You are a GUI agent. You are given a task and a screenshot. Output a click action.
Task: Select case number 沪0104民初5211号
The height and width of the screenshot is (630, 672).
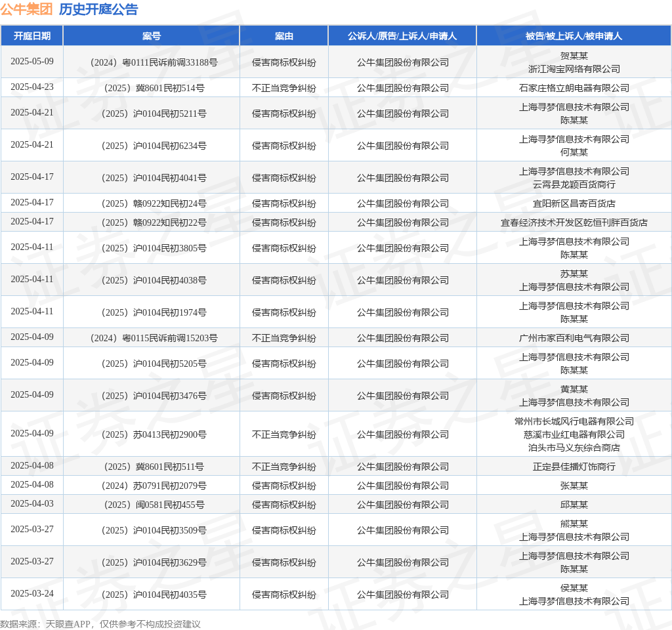pyautogui.click(x=154, y=114)
